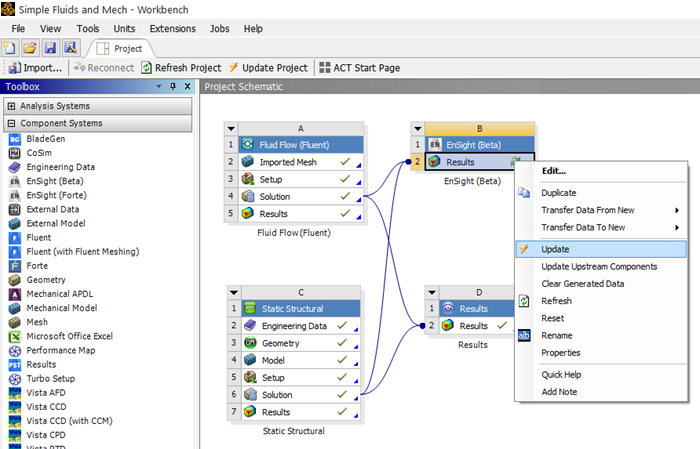Select Performance Map icon in Toolbox
This screenshot has height=449, width=700.
point(15,351)
